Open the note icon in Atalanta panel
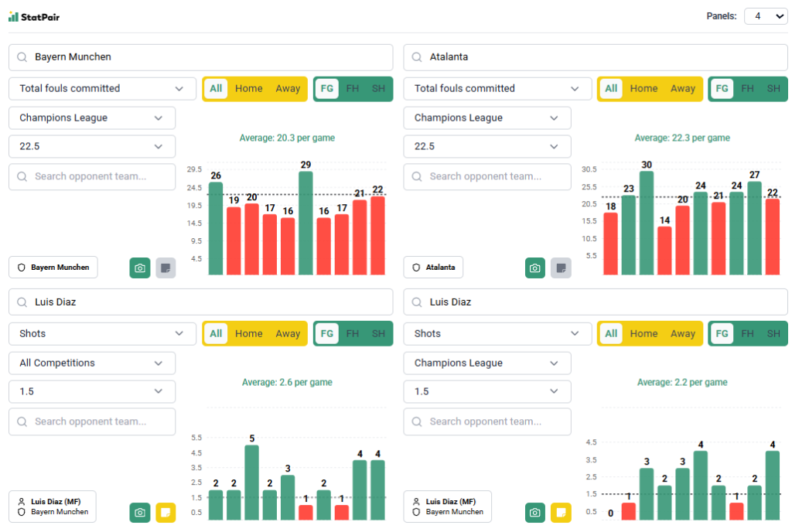The width and height of the screenshot is (792, 532). pos(561,268)
